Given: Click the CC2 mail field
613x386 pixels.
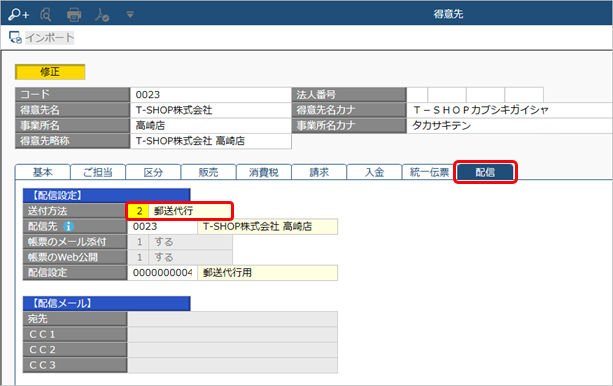Looking at the screenshot, I should tap(233, 350).
